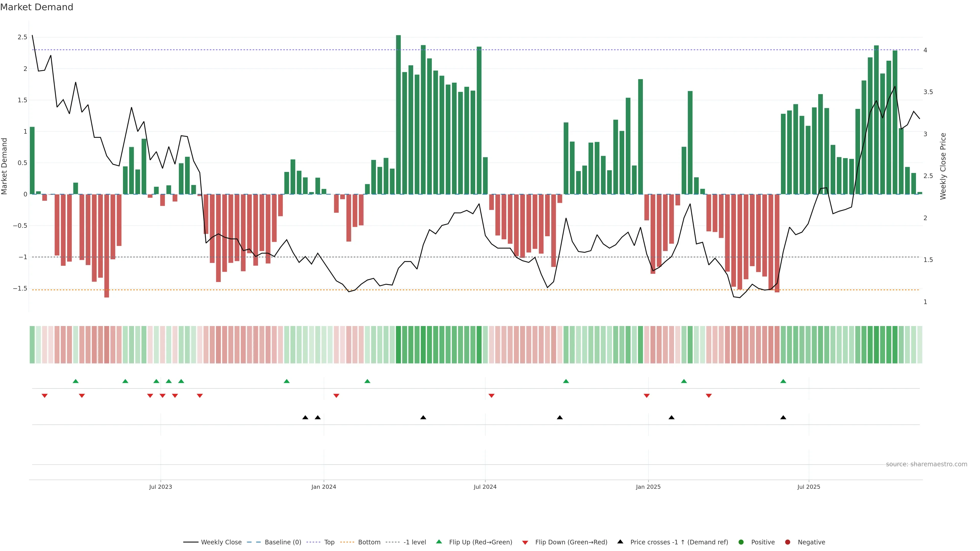Viewport: 980px width, 551px height.
Task: Toggle Baseline (0) legend entry
Action: (283, 542)
